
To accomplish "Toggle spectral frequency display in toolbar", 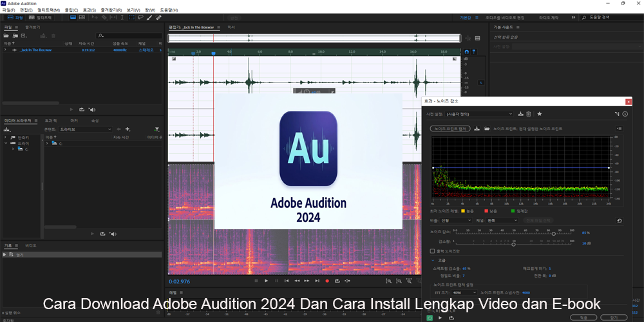I will click(73, 17).
